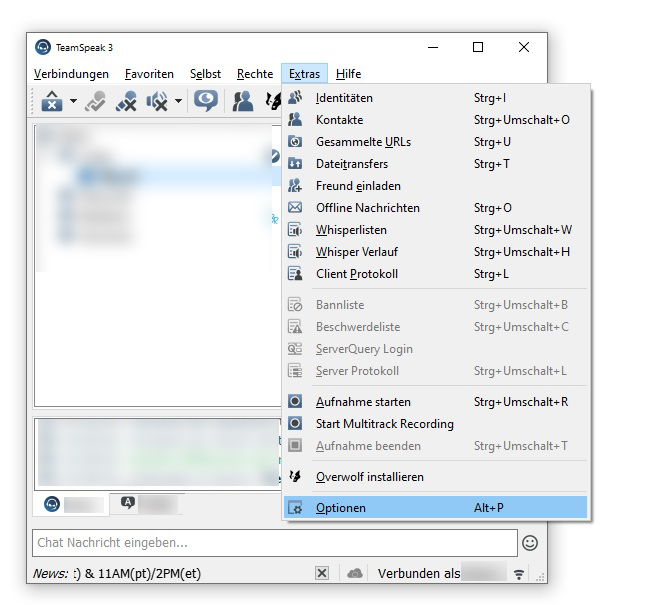Open the contacts icon in the toolbar
Screen dimensions: 651x605
click(242, 101)
